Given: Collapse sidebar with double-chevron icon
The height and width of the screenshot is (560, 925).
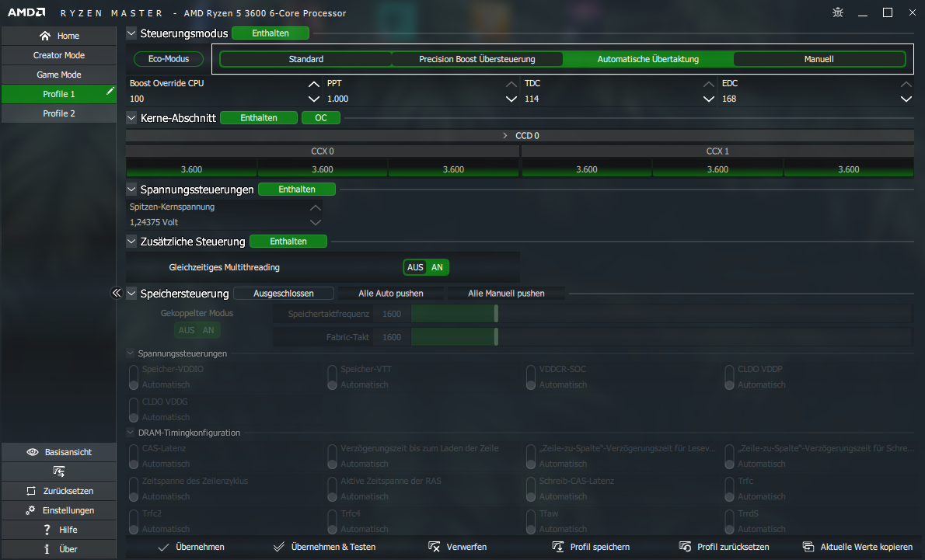Looking at the screenshot, I should tap(117, 293).
